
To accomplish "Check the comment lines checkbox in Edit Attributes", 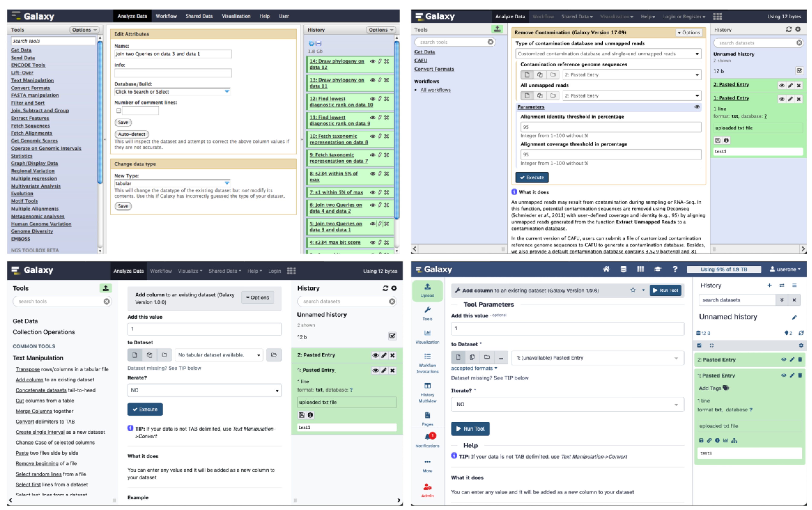I will (x=118, y=110).
